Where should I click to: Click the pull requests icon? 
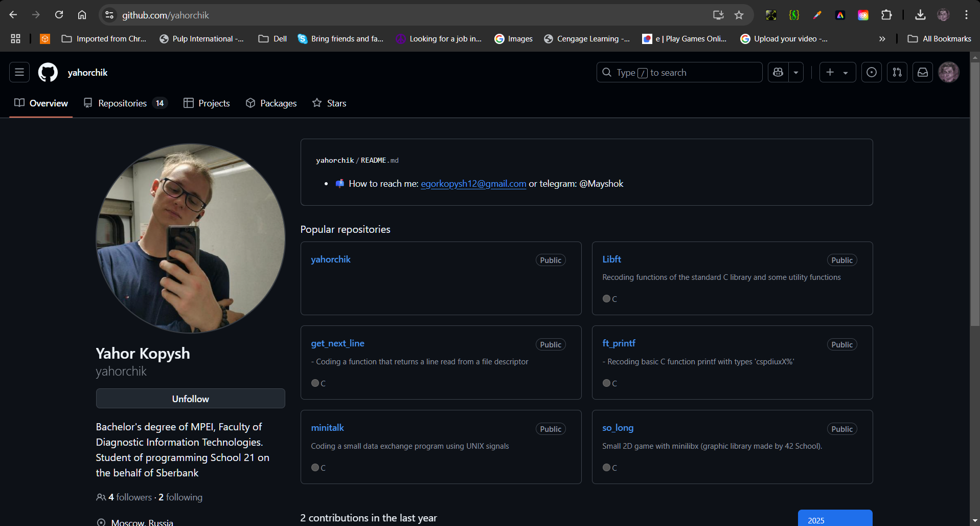coord(897,72)
